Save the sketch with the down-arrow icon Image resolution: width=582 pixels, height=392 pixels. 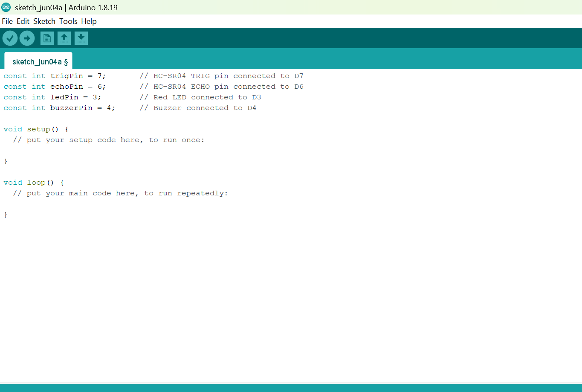81,38
